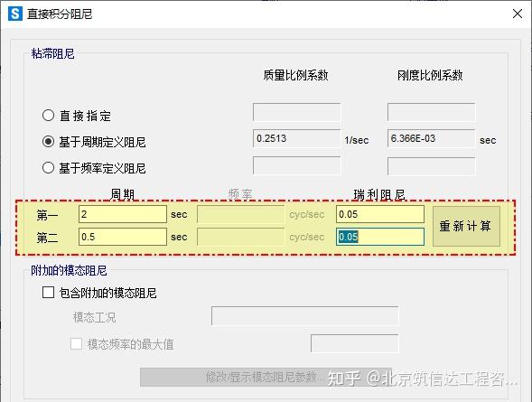
Task: Select the 直接指定 radio button
Action: click(x=48, y=116)
